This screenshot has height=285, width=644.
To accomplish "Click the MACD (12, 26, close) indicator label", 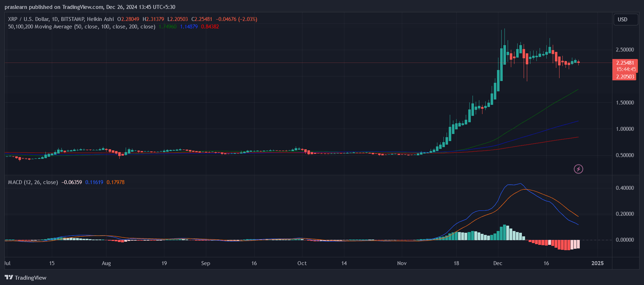I will [x=33, y=182].
